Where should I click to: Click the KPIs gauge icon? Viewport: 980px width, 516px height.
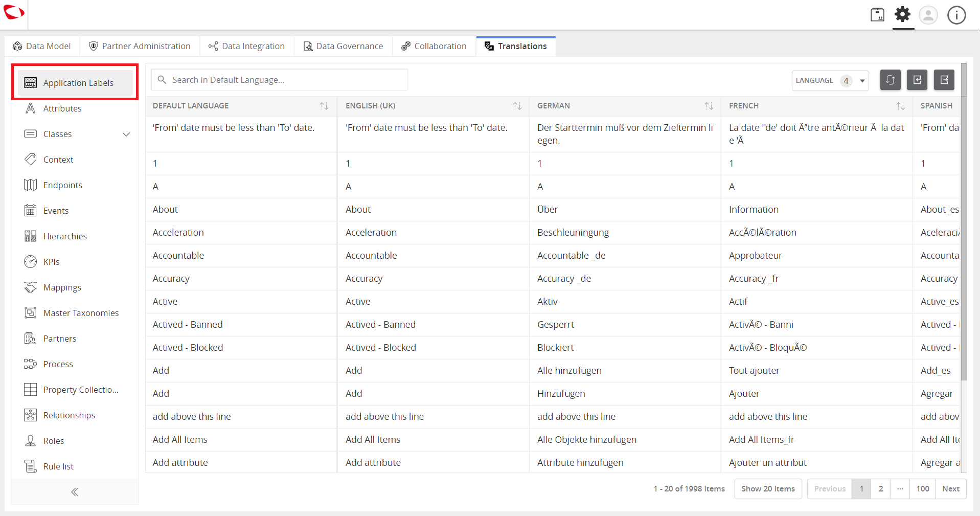tap(31, 262)
